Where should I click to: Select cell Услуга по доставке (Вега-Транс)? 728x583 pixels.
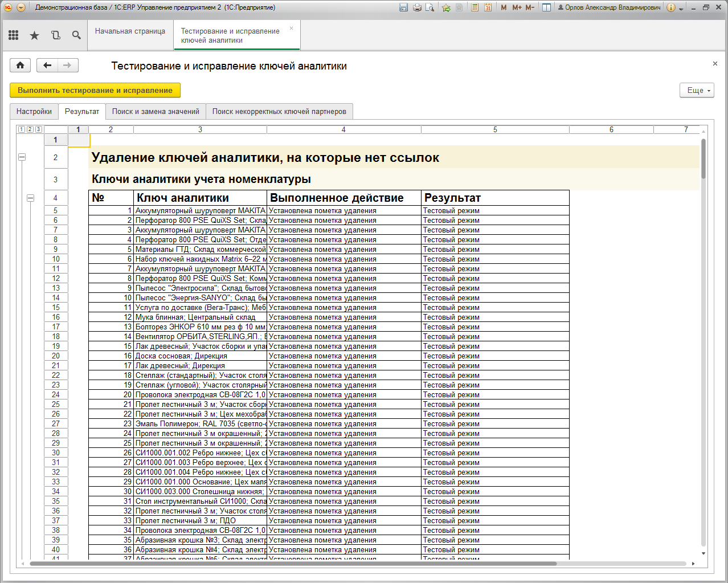[x=201, y=307]
